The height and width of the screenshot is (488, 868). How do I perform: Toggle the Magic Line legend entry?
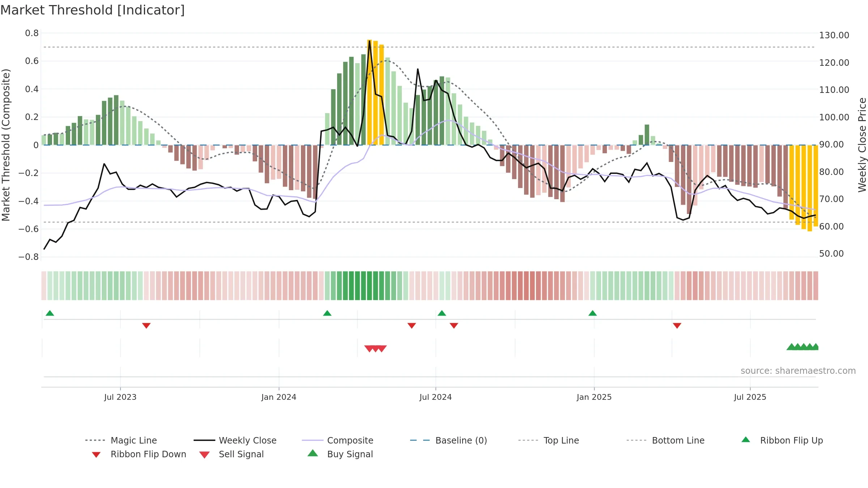pyautogui.click(x=121, y=440)
